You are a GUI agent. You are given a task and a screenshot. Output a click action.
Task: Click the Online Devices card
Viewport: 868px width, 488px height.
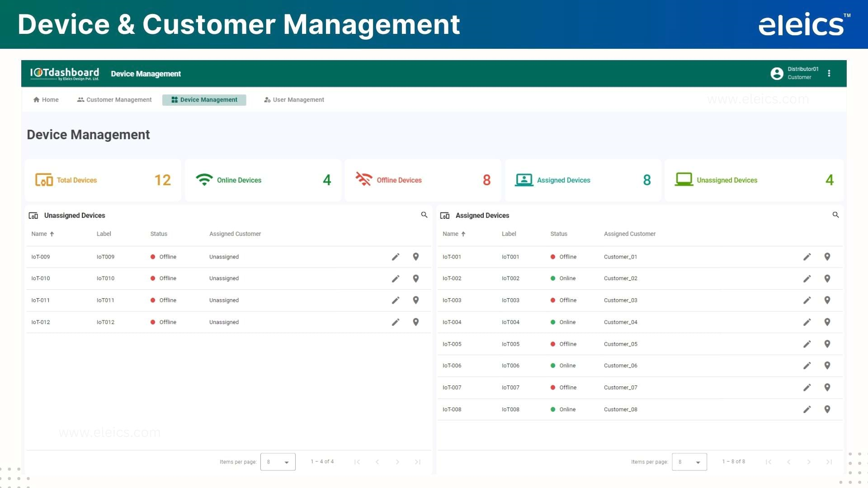pyautogui.click(x=263, y=180)
